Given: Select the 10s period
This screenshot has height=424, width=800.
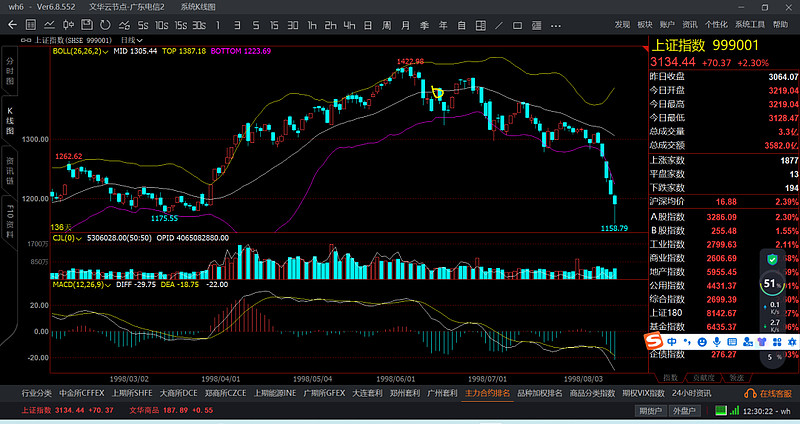Looking at the screenshot, I should tap(162, 25).
